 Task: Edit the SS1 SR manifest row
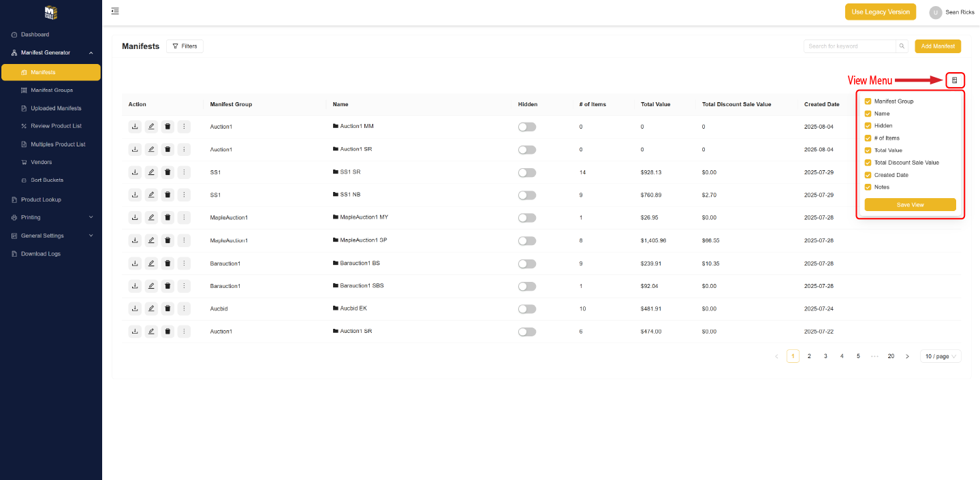[151, 172]
